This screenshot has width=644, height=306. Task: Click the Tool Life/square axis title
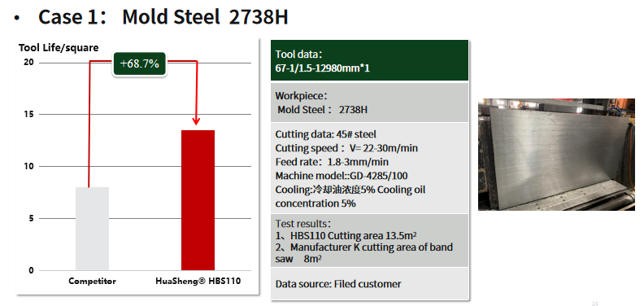[x=59, y=48]
